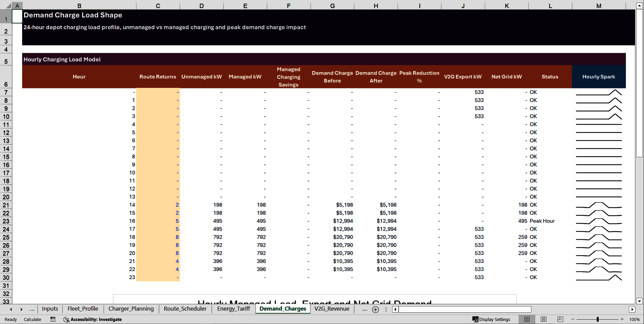Zoom in with the plus button

pos(622,319)
